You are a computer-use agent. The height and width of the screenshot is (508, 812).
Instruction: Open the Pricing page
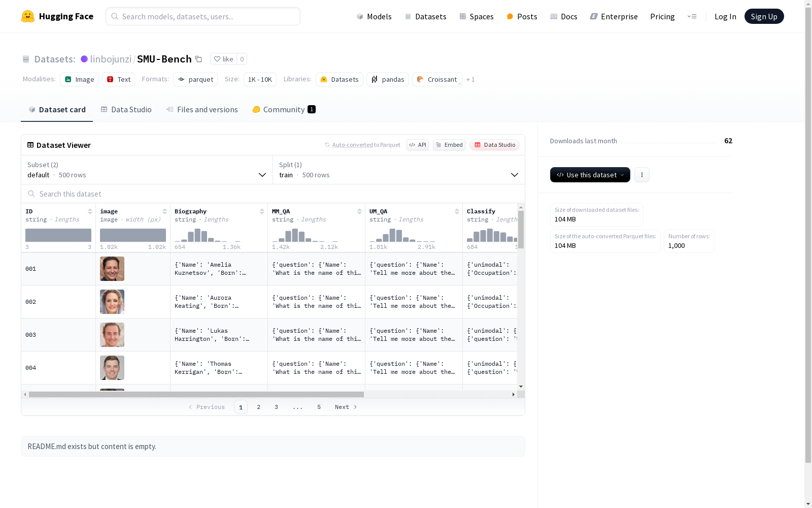662,16
